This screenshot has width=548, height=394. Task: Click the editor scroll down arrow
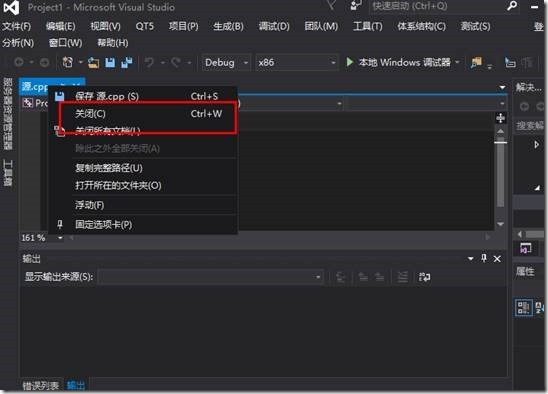tap(500, 224)
